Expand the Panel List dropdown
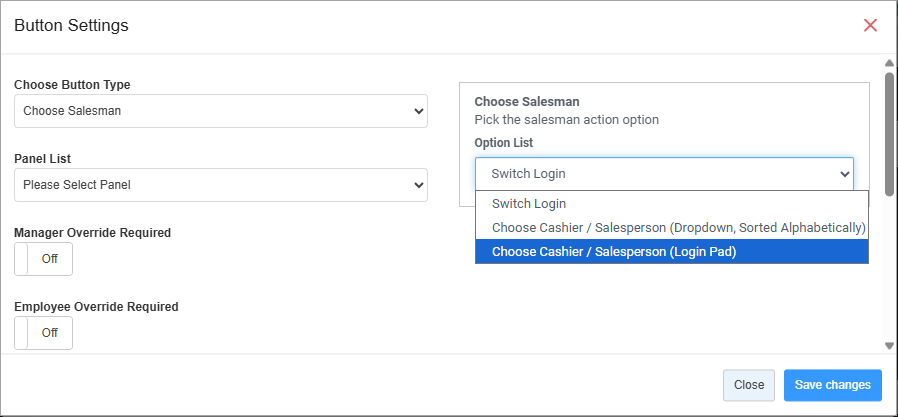The height and width of the screenshot is (417, 898). 221,185
